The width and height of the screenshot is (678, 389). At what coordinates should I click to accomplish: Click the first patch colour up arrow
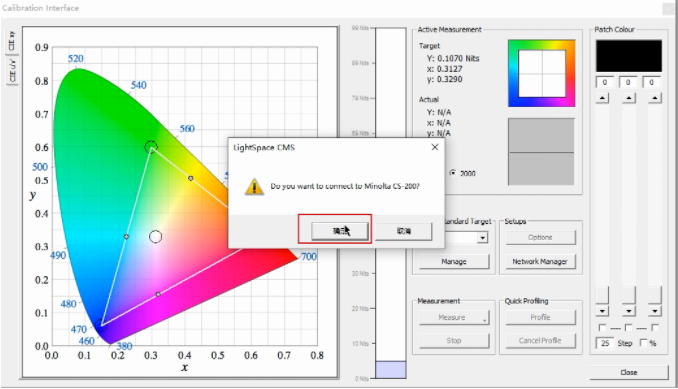602,98
